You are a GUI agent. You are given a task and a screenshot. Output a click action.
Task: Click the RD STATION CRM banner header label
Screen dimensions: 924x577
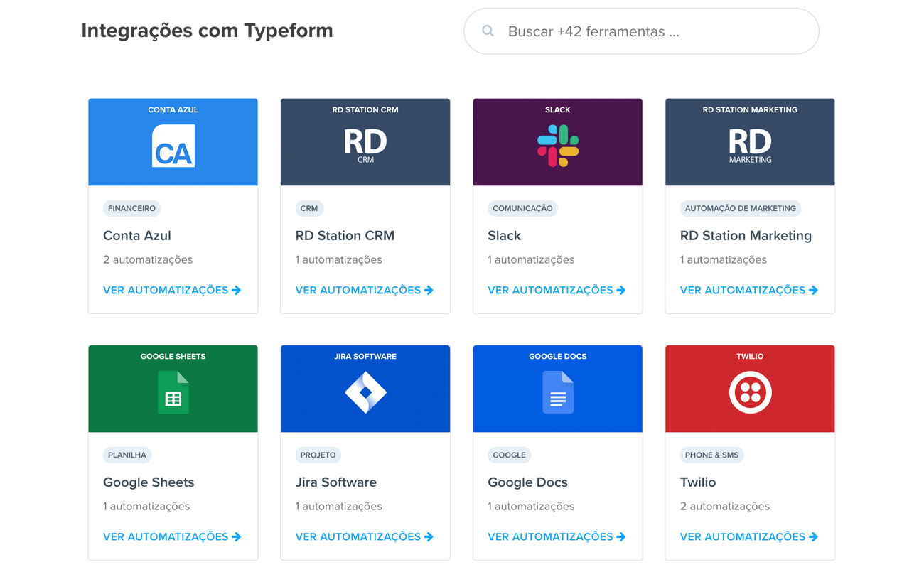tap(365, 109)
